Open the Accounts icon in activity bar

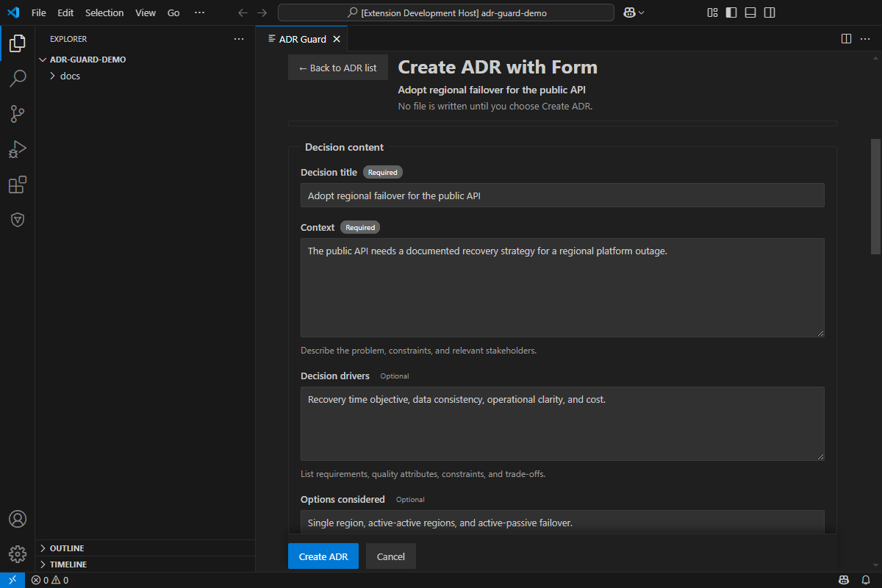click(18, 519)
